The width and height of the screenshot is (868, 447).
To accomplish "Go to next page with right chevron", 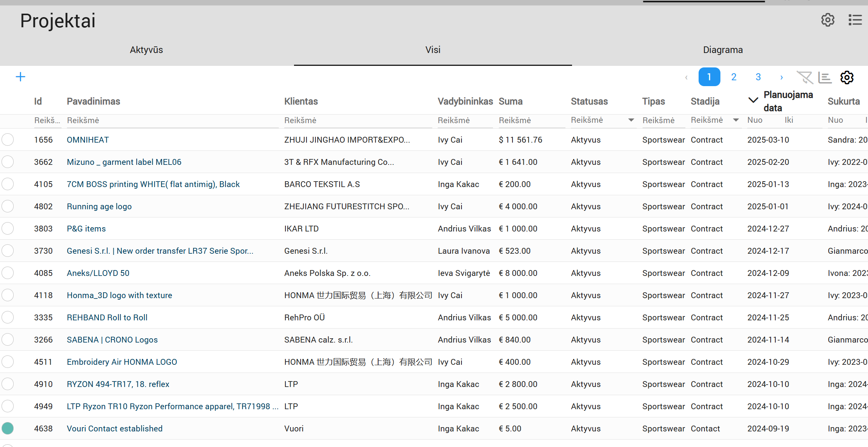I will click(x=781, y=77).
